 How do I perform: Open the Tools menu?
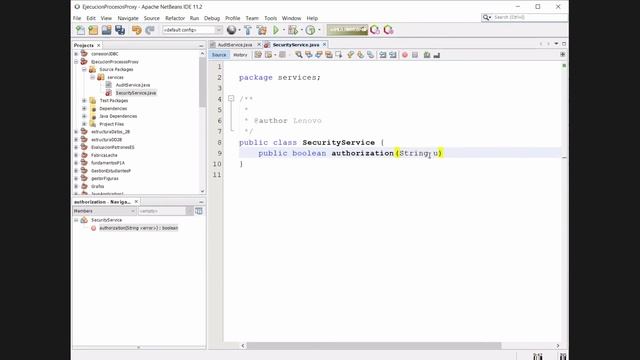pyautogui.click(x=270, y=18)
